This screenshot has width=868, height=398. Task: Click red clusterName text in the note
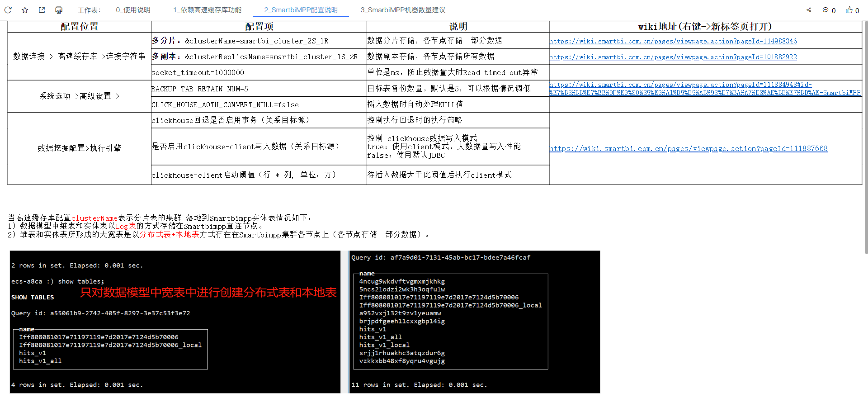coord(94,218)
